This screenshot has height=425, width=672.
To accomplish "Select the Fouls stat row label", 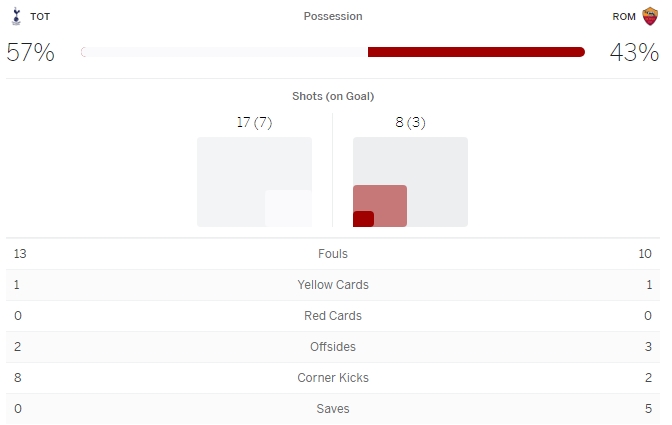I will pos(333,254).
